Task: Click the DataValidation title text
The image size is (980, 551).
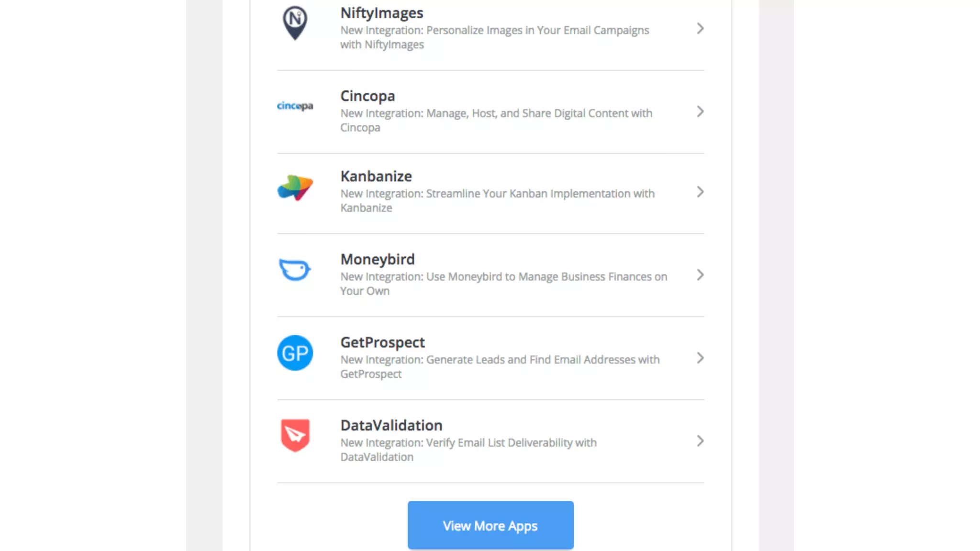Action: (391, 425)
